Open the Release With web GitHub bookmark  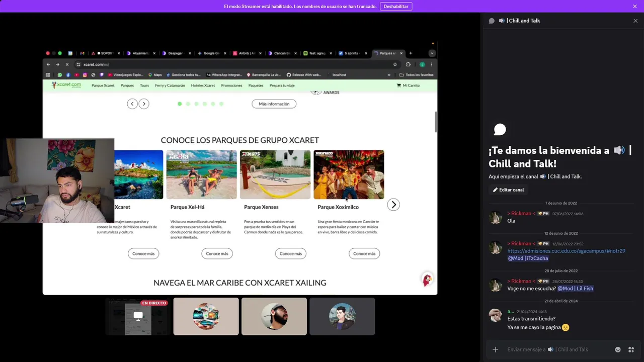tap(303, 75)
